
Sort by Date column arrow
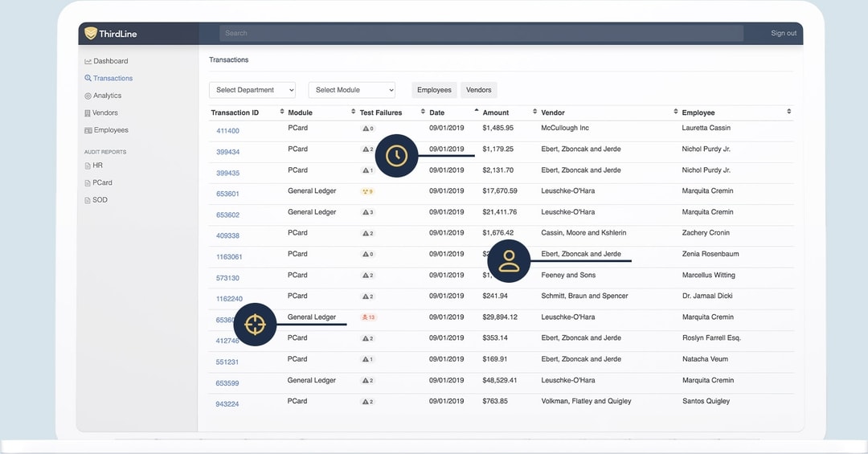477,111
